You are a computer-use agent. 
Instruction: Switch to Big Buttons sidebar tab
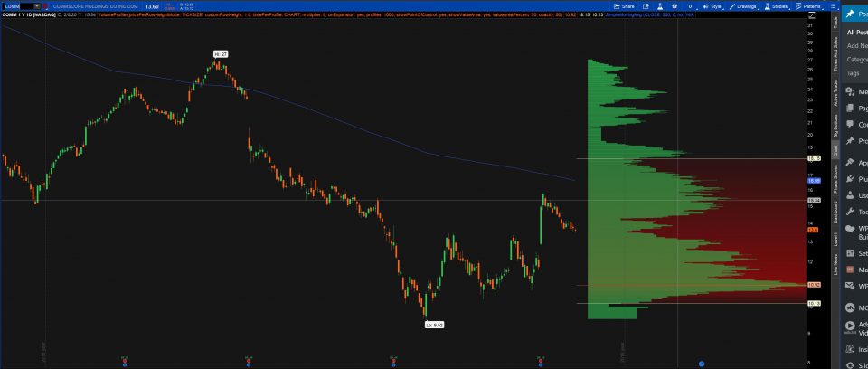[x=835, y=127]
